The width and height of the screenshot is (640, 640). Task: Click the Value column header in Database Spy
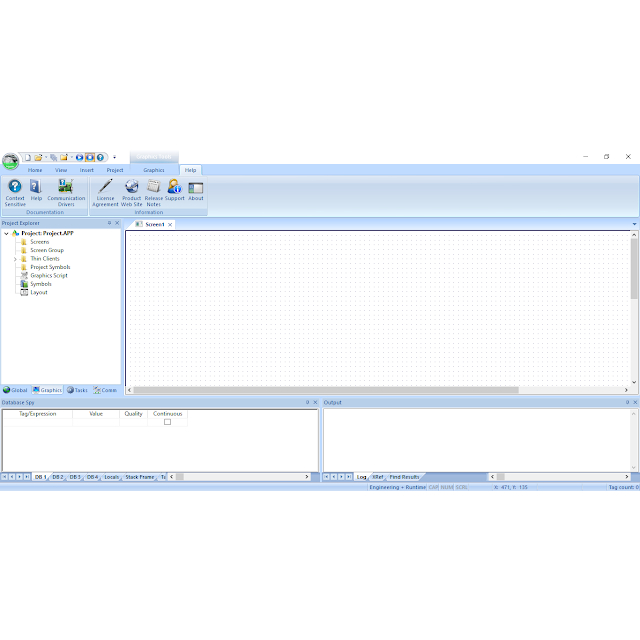[96, 414]
